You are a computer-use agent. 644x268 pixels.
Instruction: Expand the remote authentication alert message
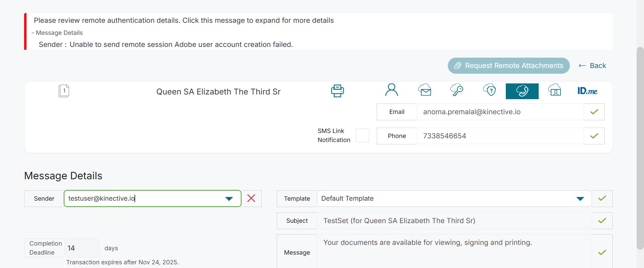pyautogui.click(x=184, y=20)
